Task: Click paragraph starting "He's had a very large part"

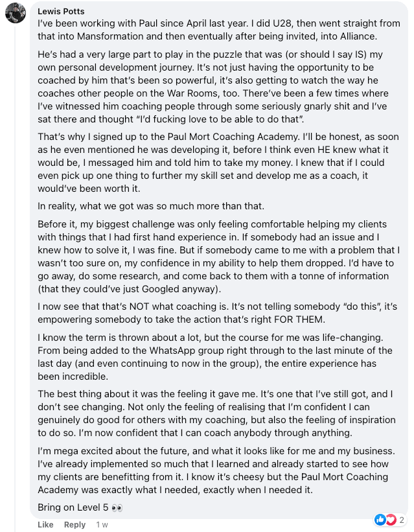Action: coord(213,87)
